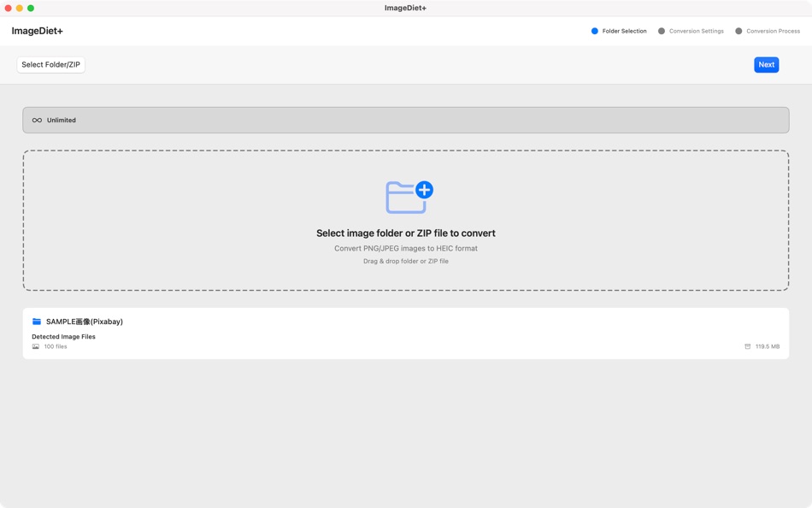Select the Conversion Settings step indicator dot
The height and width of the screenshot is (508, 812).
(x=662, y=30)
